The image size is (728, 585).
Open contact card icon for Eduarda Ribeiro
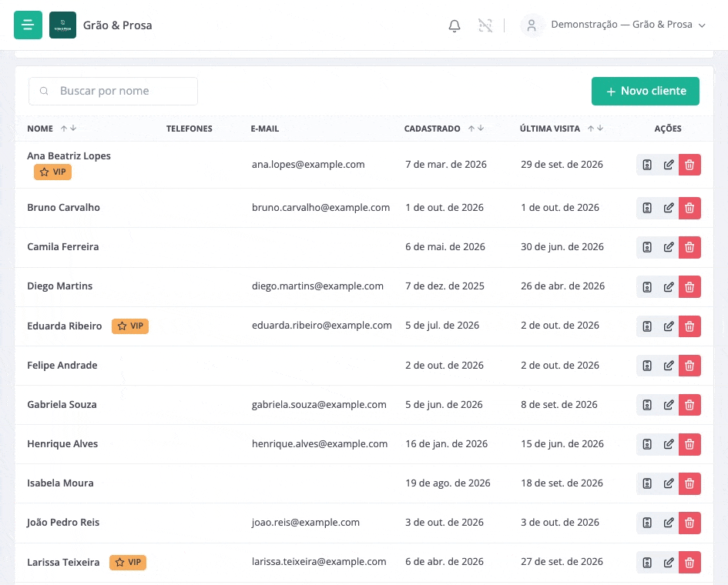pyautogui.click(x=647, y=326)
